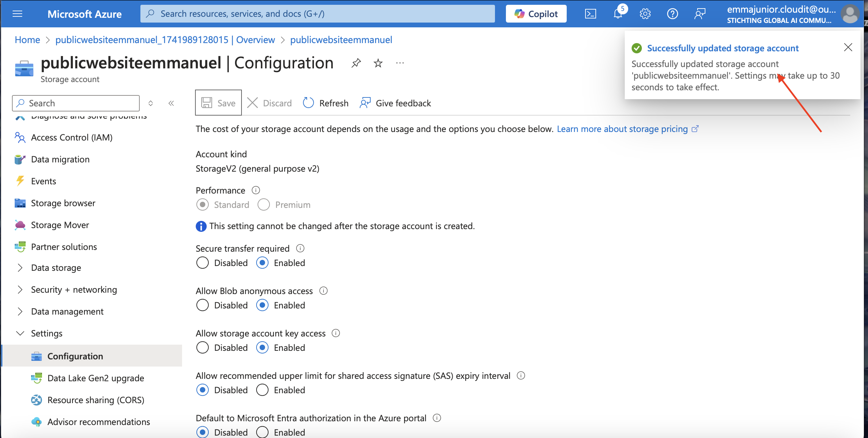Set Entra authorization default to Enabled

pyautogui.click(x=262, y=432)
